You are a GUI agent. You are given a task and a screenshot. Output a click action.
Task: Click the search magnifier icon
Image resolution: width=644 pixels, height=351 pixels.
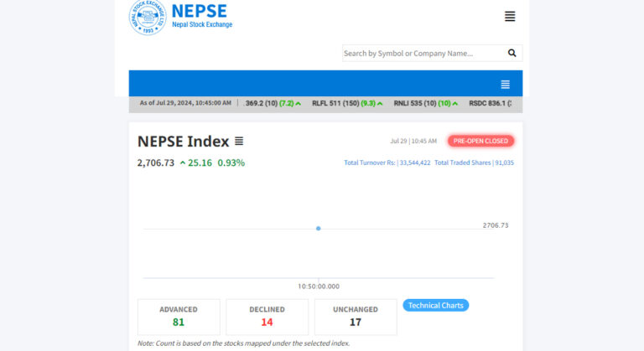tap(512, 53)
